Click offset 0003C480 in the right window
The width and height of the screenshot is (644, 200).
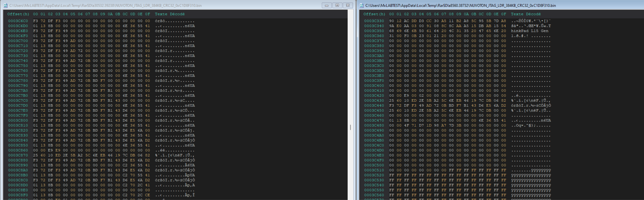374,125
